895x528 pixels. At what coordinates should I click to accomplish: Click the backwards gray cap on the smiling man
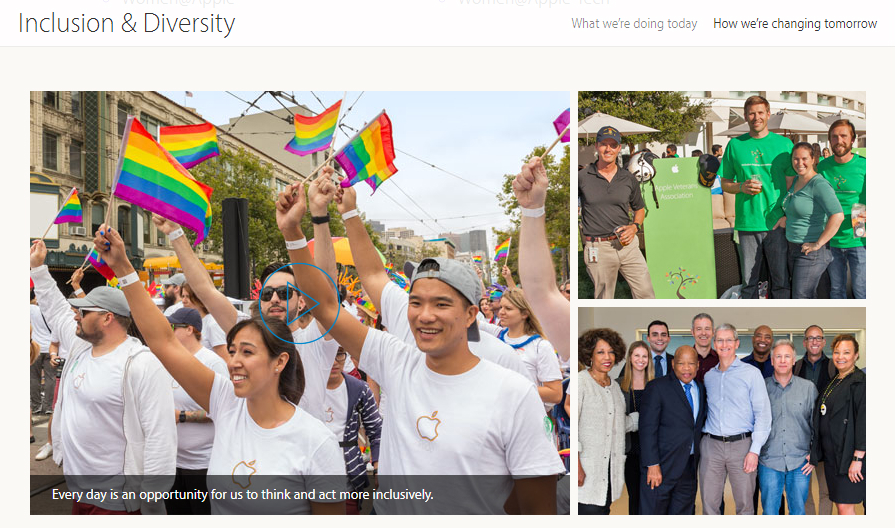[x=449, y=283]
